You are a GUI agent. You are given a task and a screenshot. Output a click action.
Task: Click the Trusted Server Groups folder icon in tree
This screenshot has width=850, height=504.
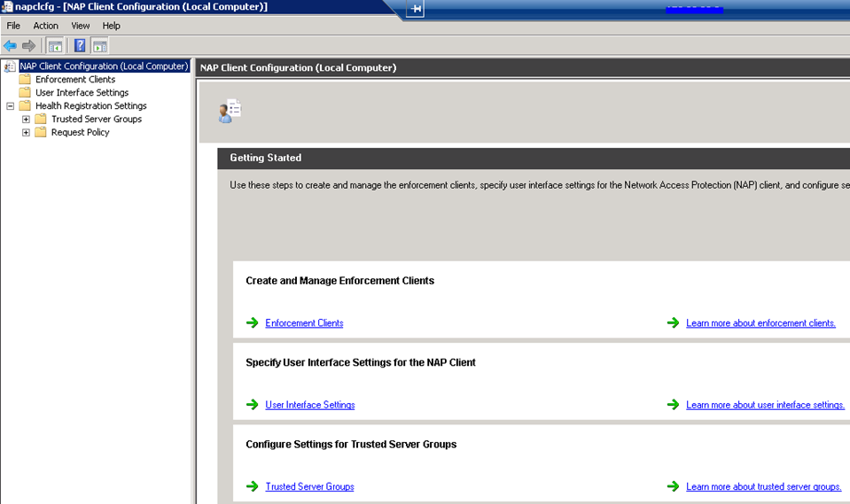[41, 119]
